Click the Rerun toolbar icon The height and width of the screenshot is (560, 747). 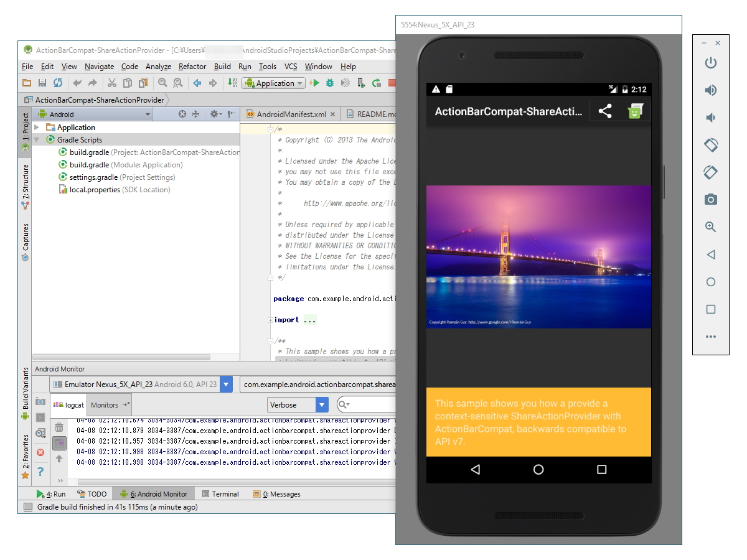click(x=377, y=83)
